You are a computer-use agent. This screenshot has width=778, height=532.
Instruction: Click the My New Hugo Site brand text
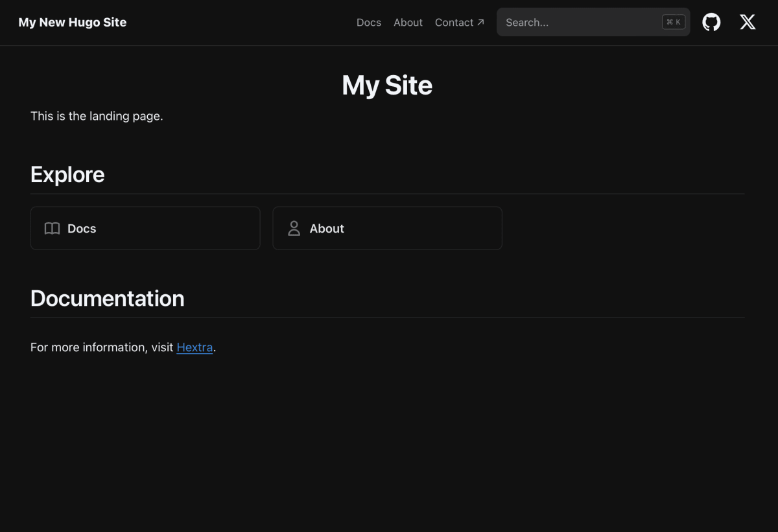click(72, 22)
